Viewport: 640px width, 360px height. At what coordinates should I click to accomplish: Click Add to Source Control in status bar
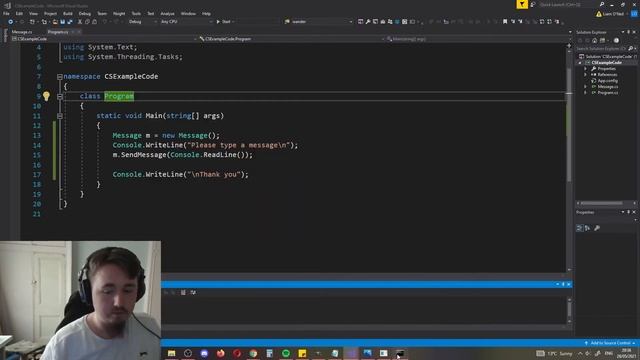610,343
